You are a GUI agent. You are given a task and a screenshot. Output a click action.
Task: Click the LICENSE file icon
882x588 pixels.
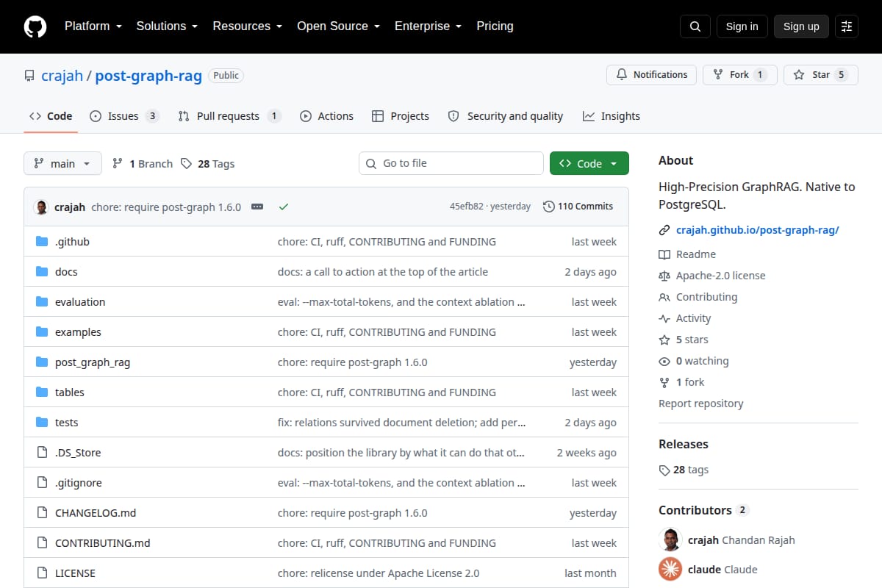tap(42, 573)
